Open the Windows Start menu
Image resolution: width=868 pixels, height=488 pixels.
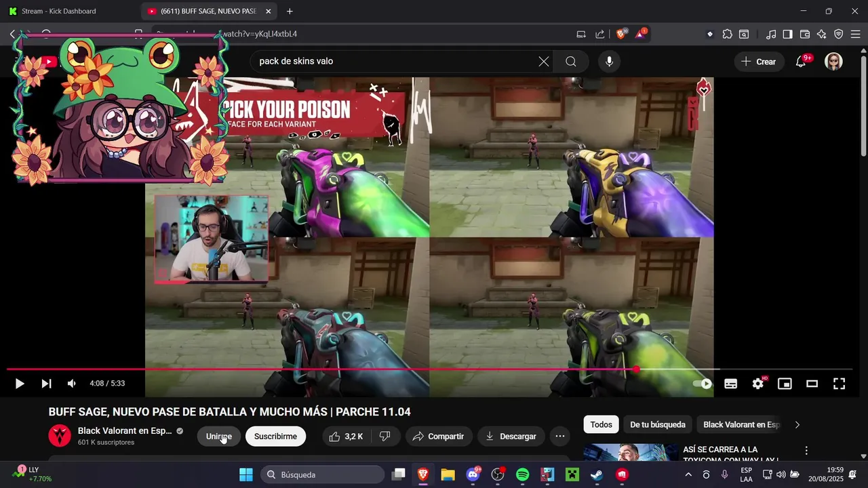[246, 474]
